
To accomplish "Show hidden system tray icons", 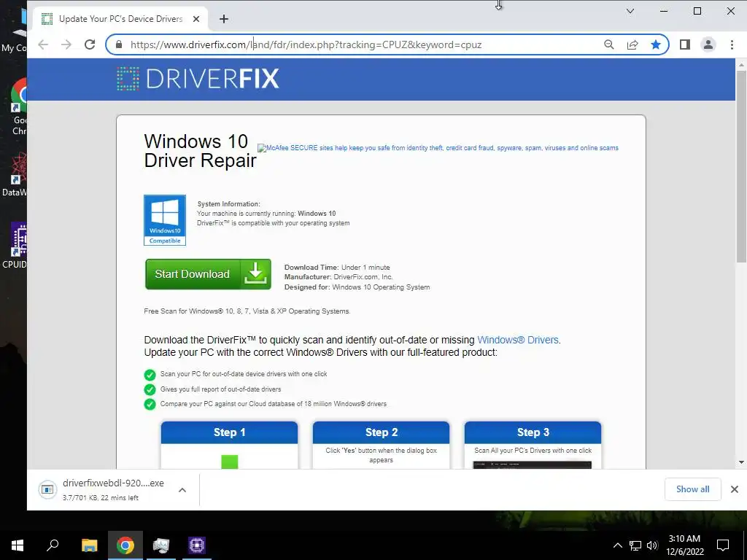I will (617, 545).
